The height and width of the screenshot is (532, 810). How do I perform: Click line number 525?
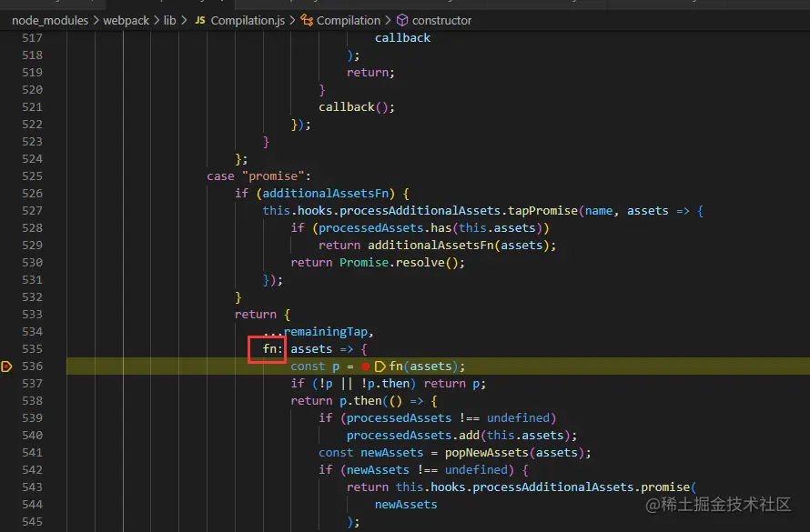(x=32, y=176)
